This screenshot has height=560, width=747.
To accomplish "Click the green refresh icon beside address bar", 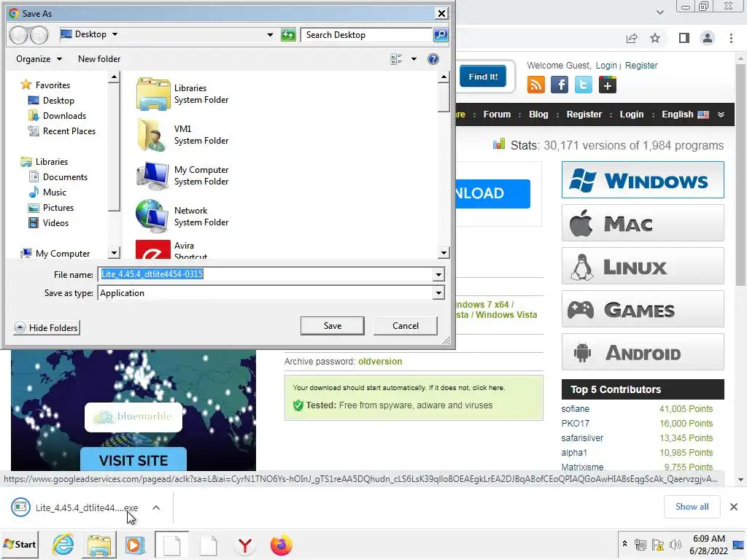I will (288, 35).
